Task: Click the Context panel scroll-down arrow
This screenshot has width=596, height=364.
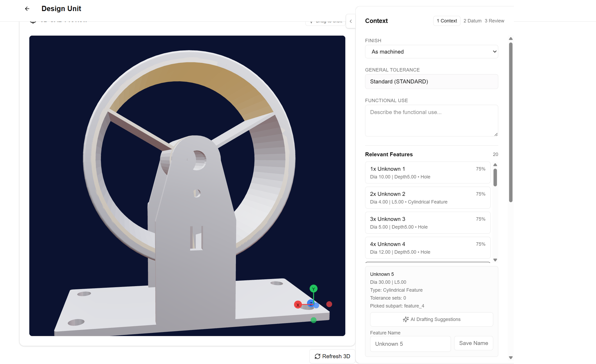Action: click(x=511, y=358)
